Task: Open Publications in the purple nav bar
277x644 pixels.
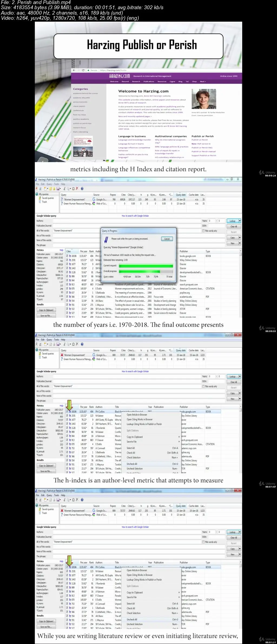Action: tap(149, 81)
